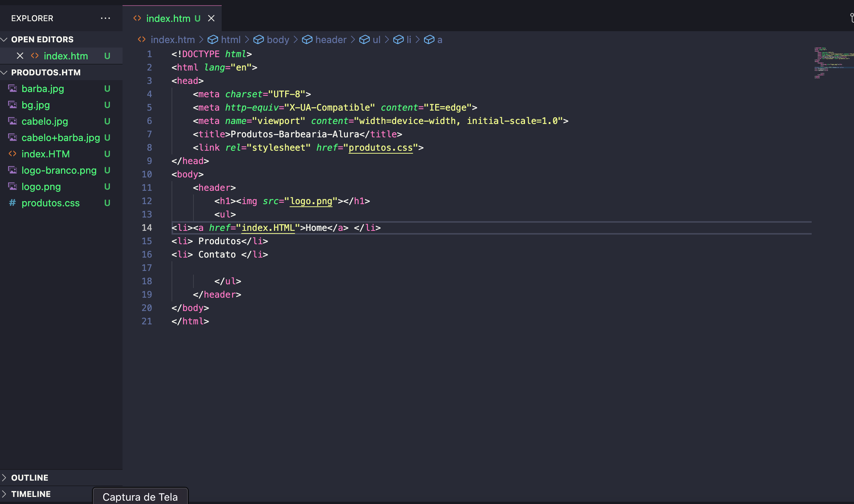Image resolution: width=854 pixels, height=504 pixels.
Task: Collapse the OPEN EDITORS section
Action: coord(42,39)
